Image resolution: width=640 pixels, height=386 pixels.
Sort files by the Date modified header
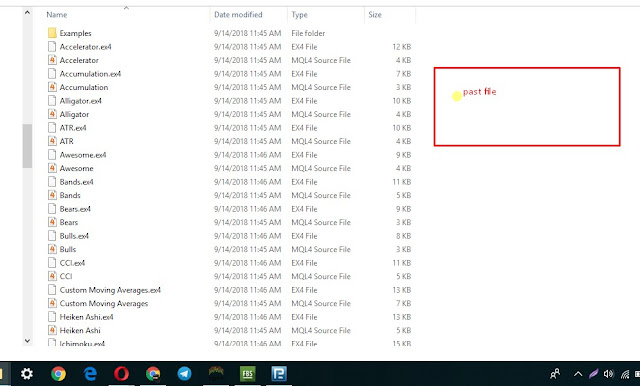[238, 15]
